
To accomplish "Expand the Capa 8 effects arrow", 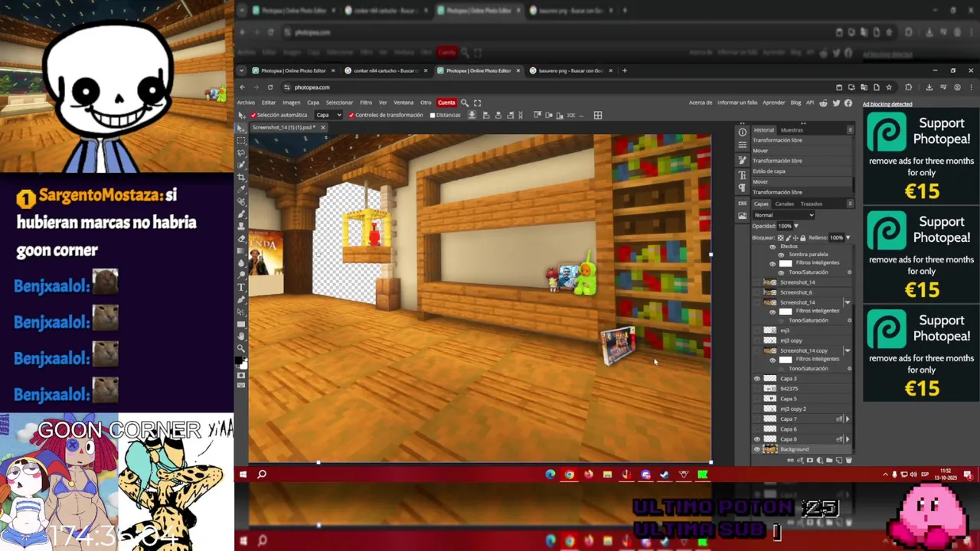I will tap(847, 439).
